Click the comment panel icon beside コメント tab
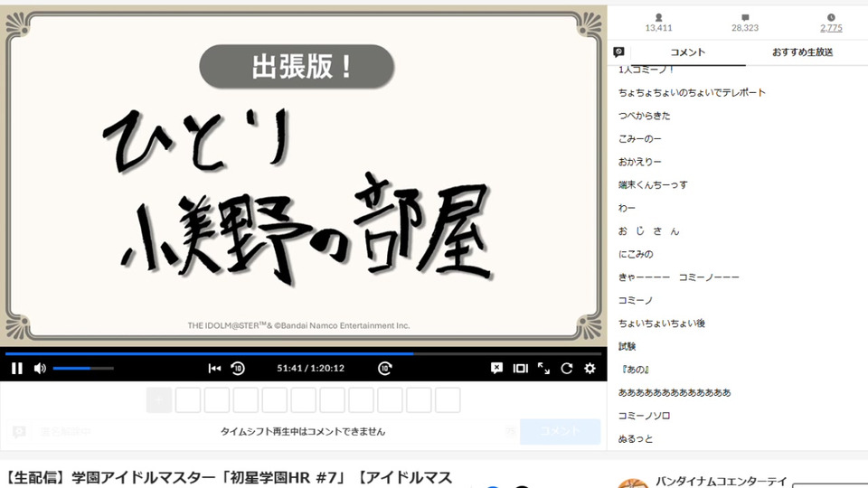The width and height of the screenshot is (868, 488). [618, 52]
